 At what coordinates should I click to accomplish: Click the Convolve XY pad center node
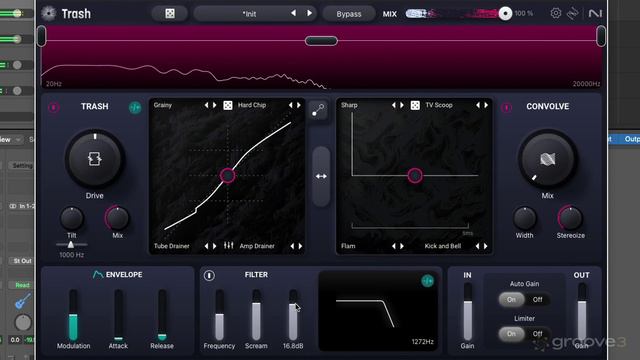[x=415, y=176]
